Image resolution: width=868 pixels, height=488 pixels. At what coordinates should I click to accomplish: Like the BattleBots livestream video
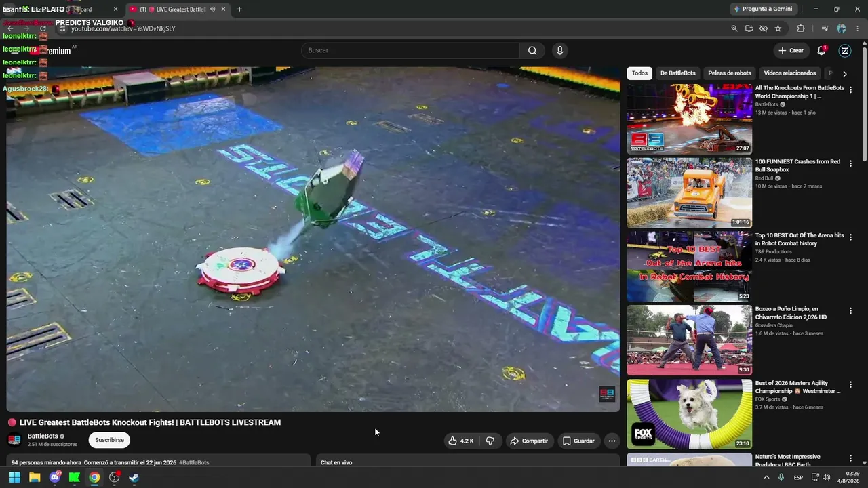(x=460, y=441)
